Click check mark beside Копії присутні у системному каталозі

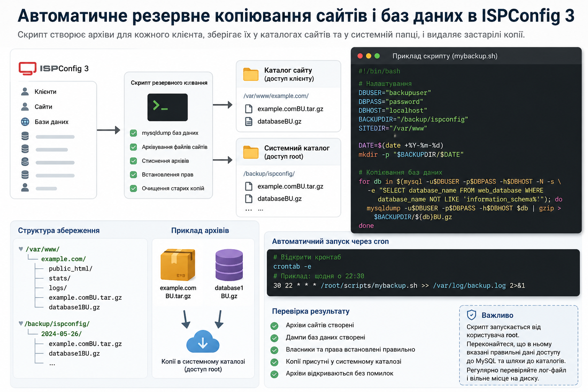tap(274, 362)
